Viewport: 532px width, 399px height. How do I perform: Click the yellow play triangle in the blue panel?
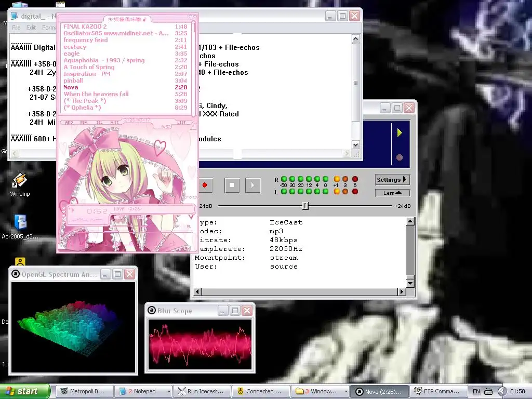click(x=400, y=132)
